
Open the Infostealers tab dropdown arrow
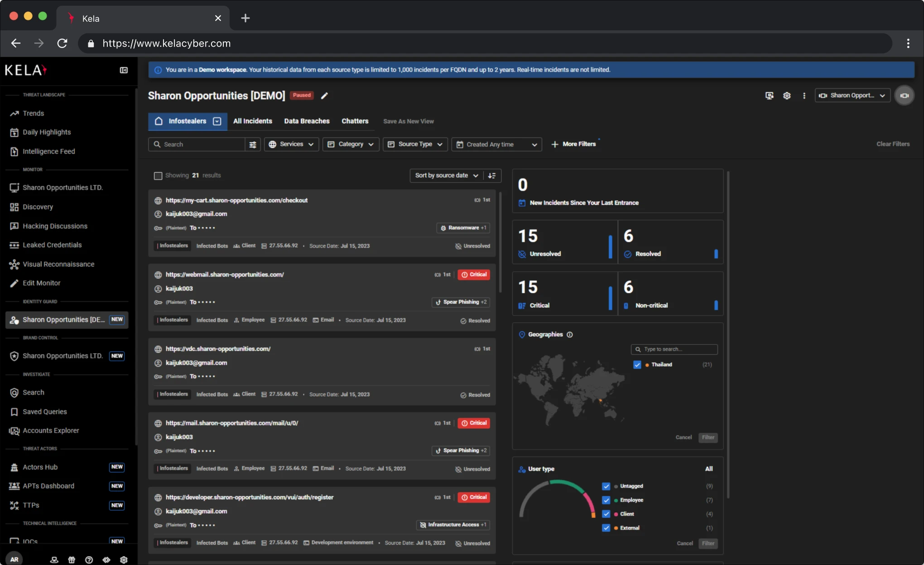click(x=217, y=121)
